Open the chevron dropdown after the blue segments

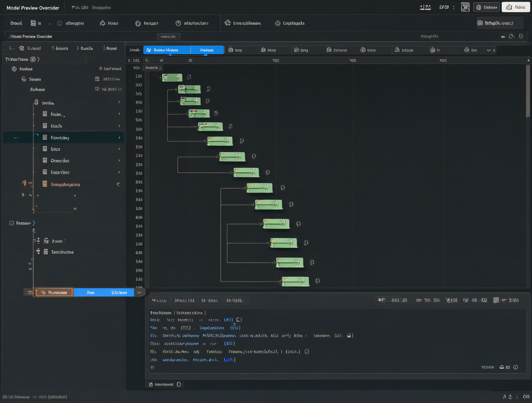click(139, 292)
